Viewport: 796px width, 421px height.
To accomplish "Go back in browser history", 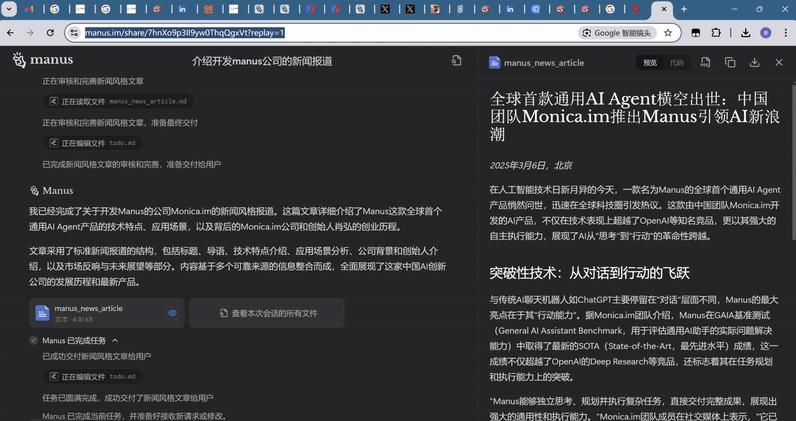I will coord(10,33).
